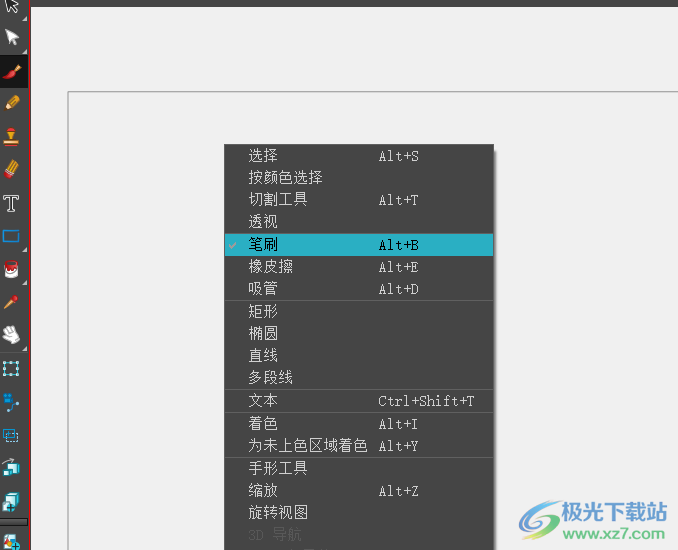Click the bottom toolbar icon with plus
The image size is (678, 550).
[x=11, y=541]
